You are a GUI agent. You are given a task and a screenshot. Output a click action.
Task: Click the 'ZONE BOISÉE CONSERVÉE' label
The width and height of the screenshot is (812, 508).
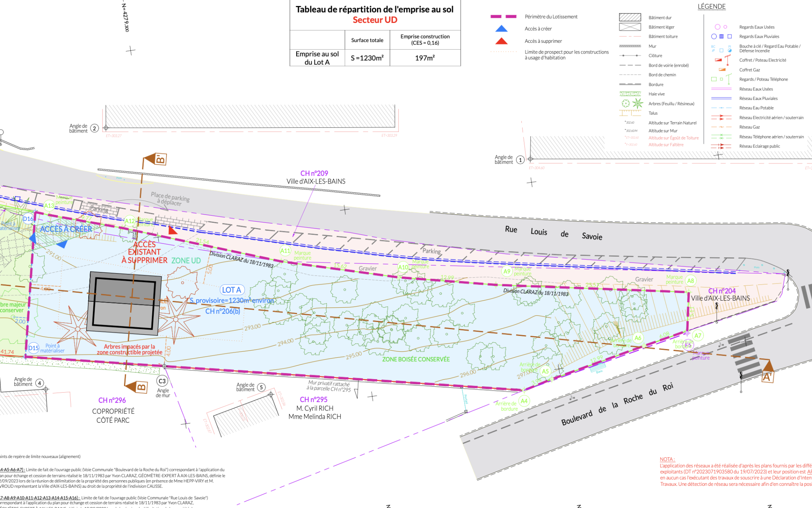tap(416, 359)
